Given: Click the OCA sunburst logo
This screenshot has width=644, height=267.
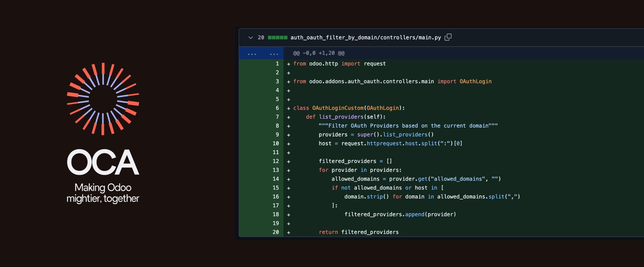Looking at the screenshot, I should point(103,99).
